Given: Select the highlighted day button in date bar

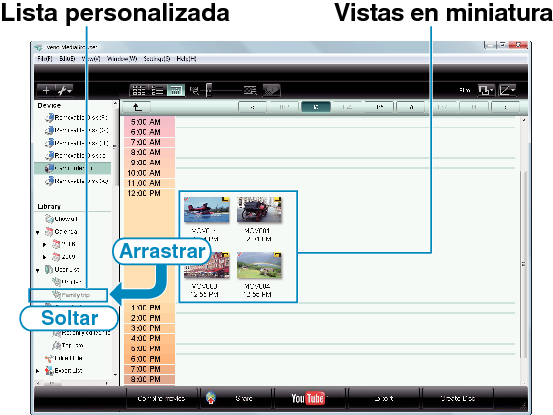Looking at the screenshot, I should point(316,107).
